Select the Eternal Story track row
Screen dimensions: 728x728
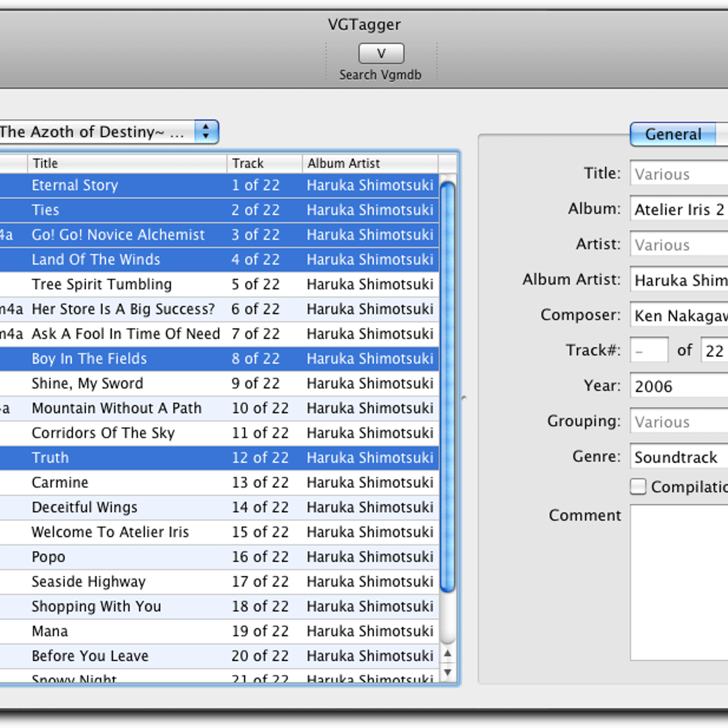click(x=75, y=186)
